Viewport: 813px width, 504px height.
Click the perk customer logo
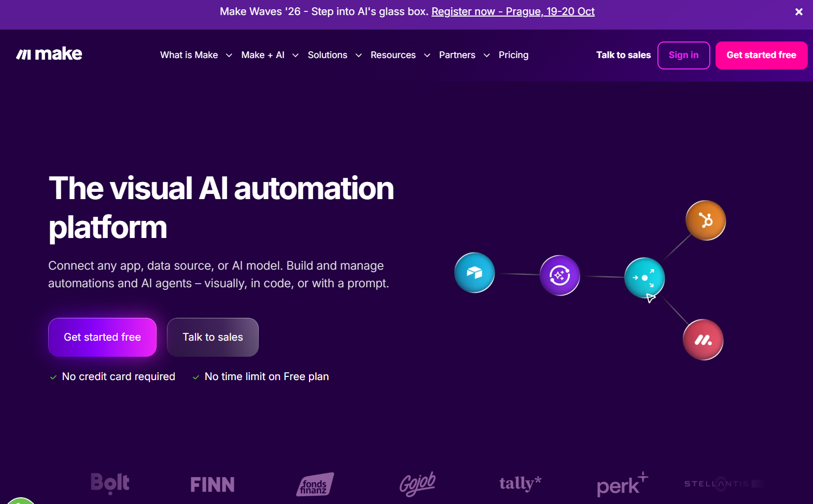point(622,484)
